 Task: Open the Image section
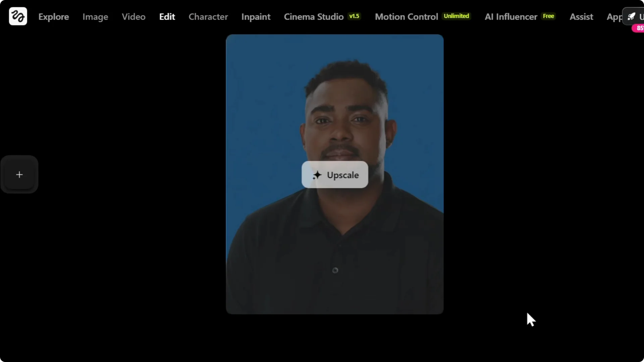pyautogui.click(x=95, y=17)
